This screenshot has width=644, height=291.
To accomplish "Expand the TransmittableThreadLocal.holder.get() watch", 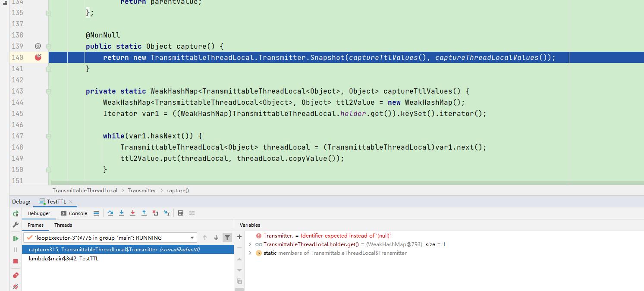I will pos(250,244).
